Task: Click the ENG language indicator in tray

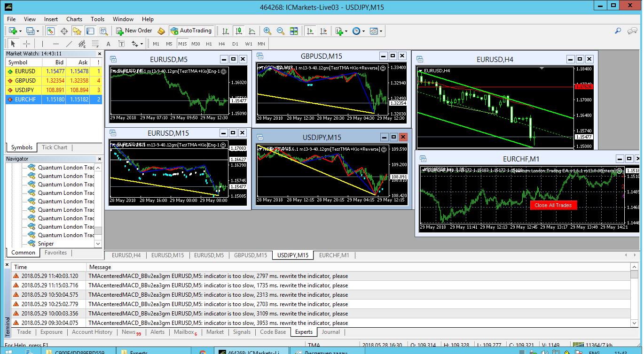Action: coord(594,353)
